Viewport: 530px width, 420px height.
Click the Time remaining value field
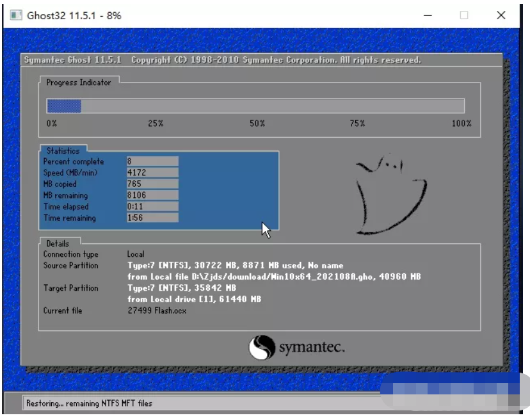pos(152,218)
